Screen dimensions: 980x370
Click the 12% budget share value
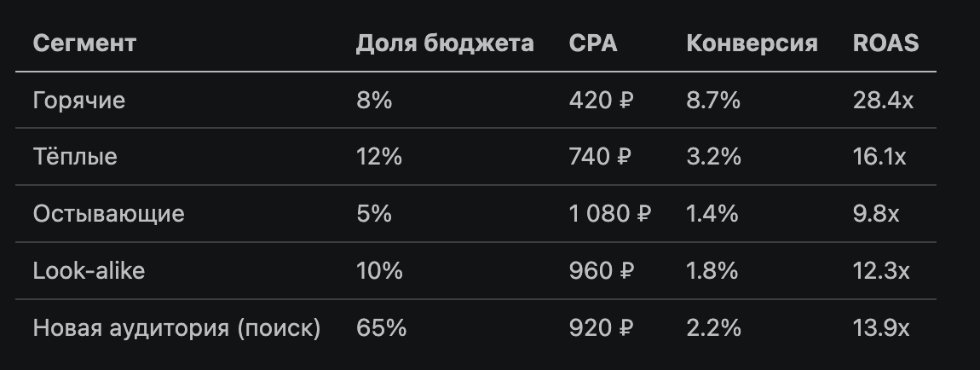[380, 157]
